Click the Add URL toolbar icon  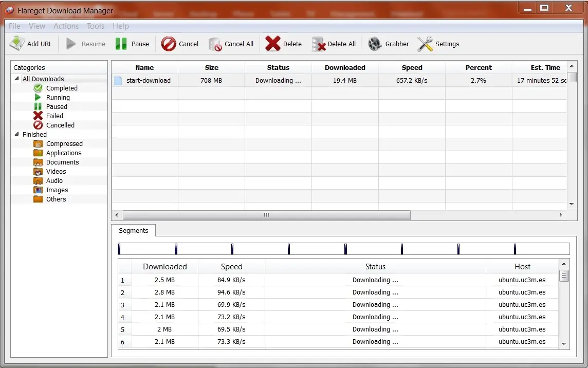(x=17, y=44)
